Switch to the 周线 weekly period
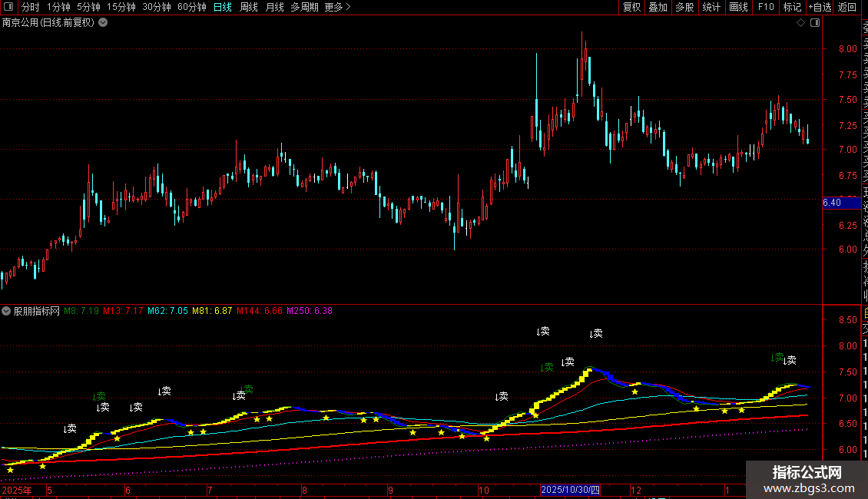Image resolution: width=868 pixels, height=499 pixels. point(249,8)
